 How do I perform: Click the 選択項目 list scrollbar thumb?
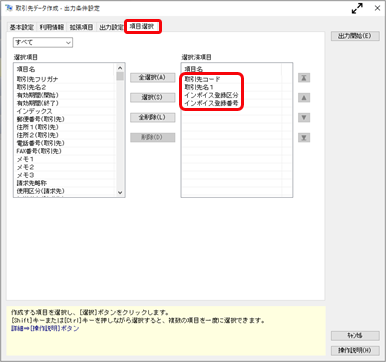click(x=120, y=76)
